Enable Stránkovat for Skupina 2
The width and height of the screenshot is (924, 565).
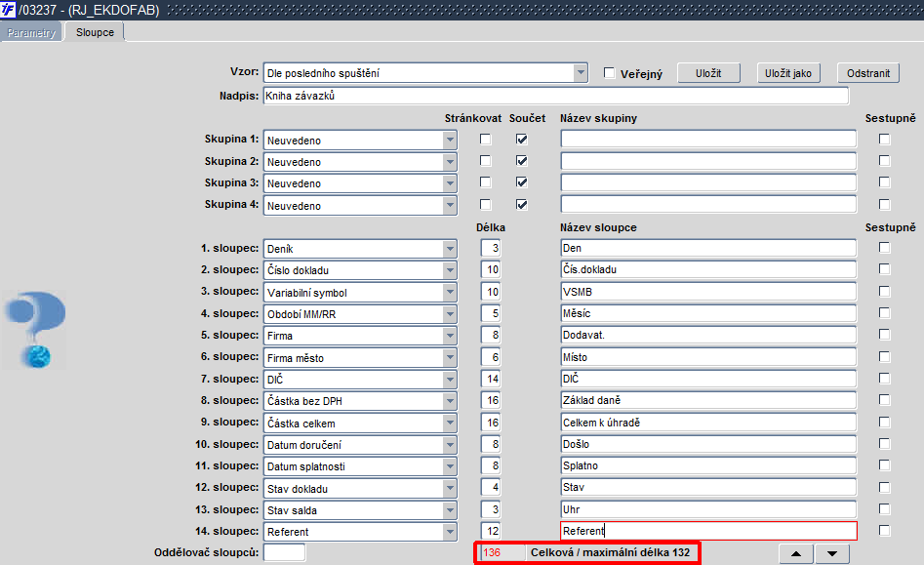pyautogui.click(x=485, y=160)
